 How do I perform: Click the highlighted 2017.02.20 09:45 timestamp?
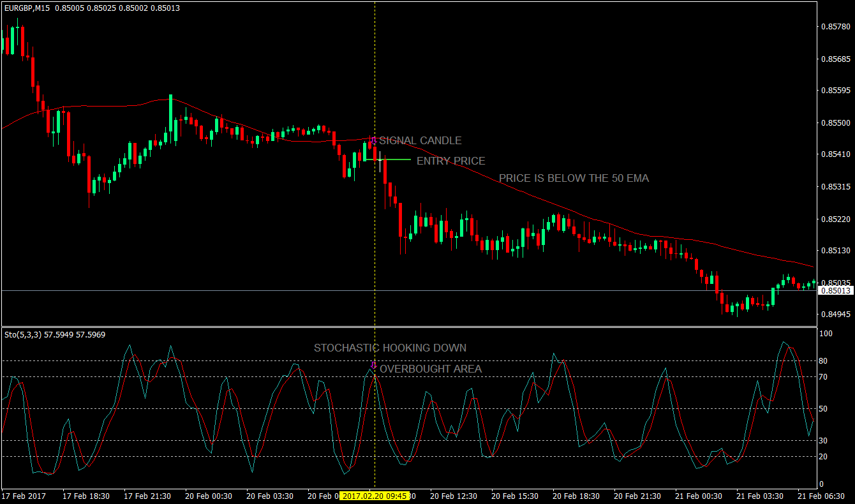click(x=376, y=496)
